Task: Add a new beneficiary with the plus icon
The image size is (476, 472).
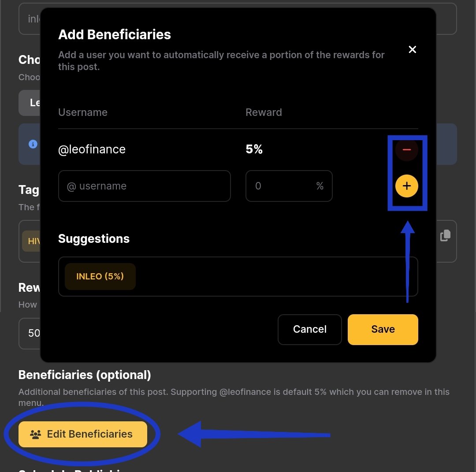Action: 406,186
